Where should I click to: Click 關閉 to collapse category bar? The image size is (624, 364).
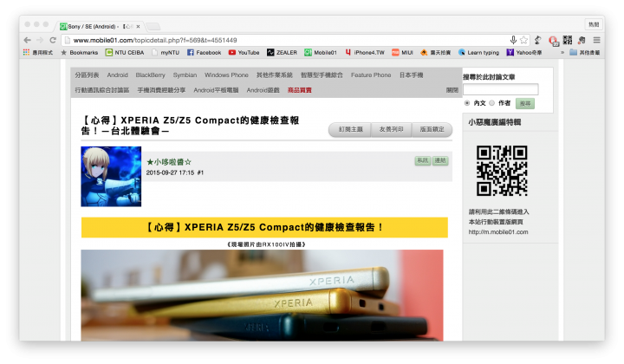[452, 90]
